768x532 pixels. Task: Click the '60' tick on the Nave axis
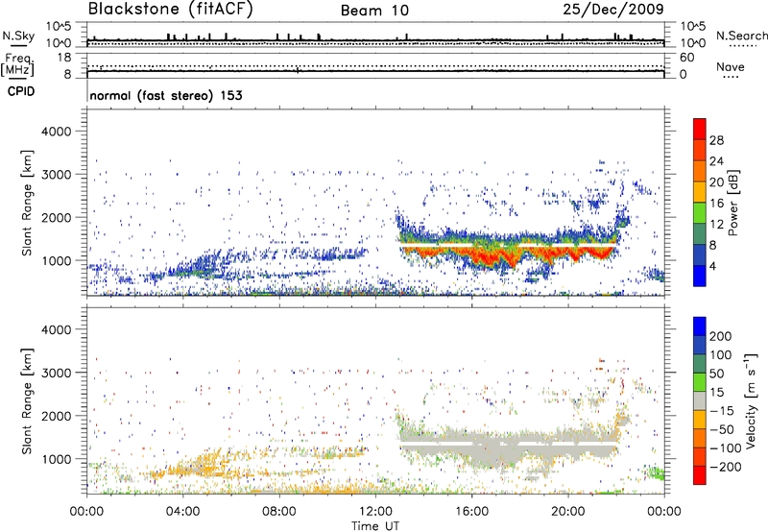tap(686, 58)
